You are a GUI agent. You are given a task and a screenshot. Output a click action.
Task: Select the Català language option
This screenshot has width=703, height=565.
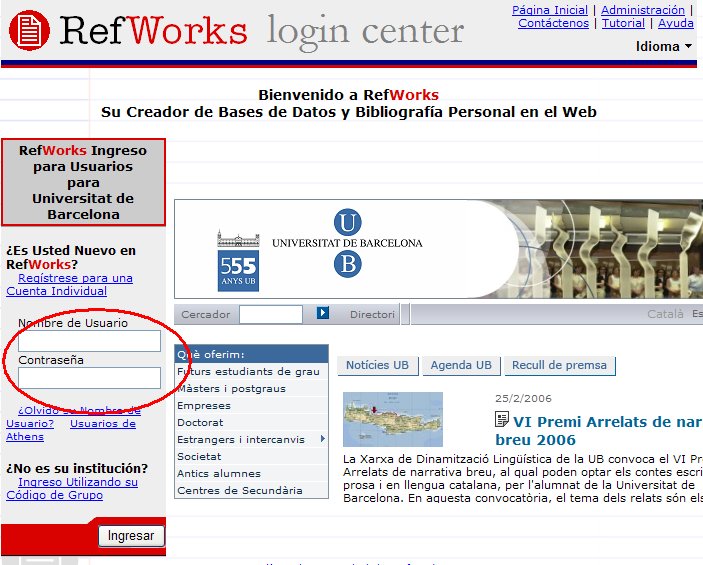665,314
